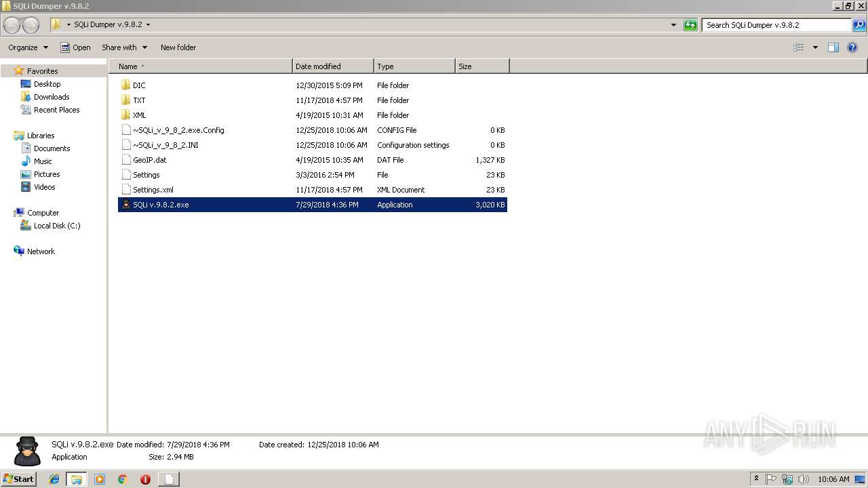Open Internet Explorer from taskbar
Viewport: 868px width, 488px height.
point(54,479)
